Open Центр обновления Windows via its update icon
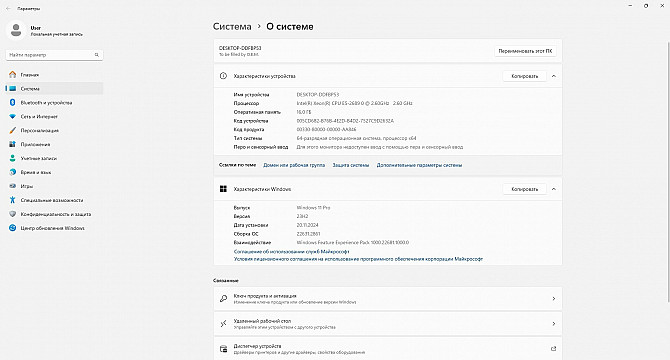Image resolution: width=670 pixels, height=360 pixels. (x=12, y=228)
